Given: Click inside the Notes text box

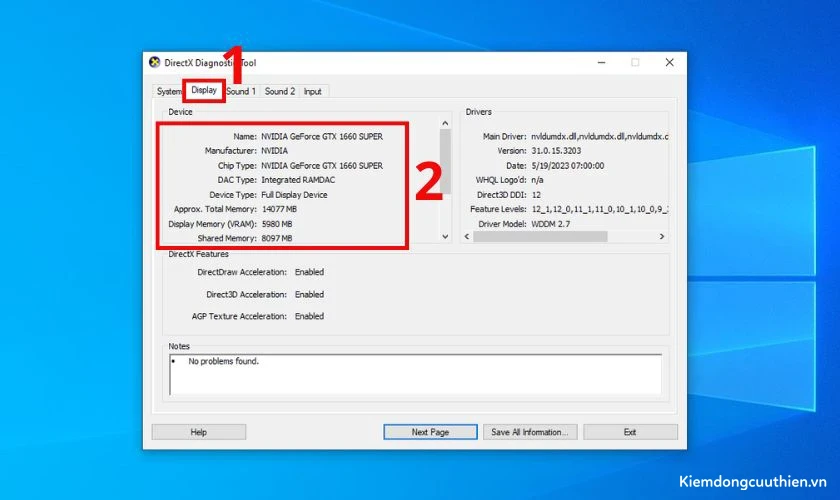Looking at the screenshot, I should click(416, 374).
